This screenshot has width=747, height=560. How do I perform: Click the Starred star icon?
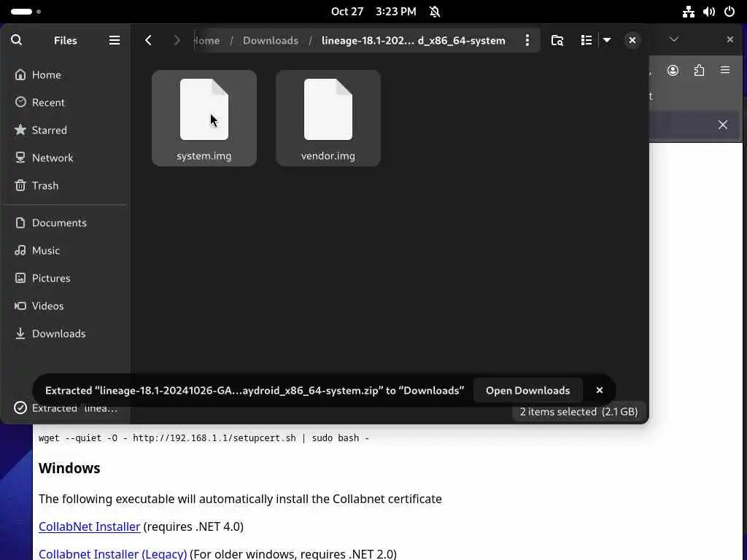point(20,130)
